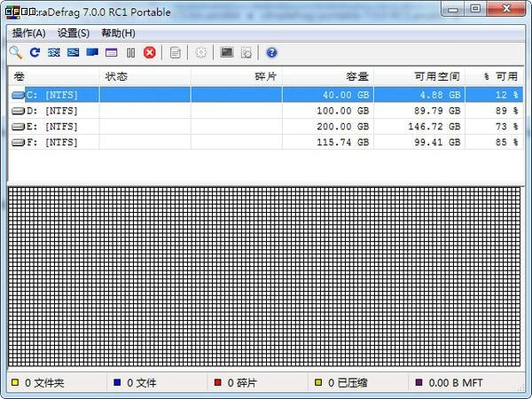This screenshot has width=532, height=399.
Task: Open the 帮助(H) menu
Action: 118,33
